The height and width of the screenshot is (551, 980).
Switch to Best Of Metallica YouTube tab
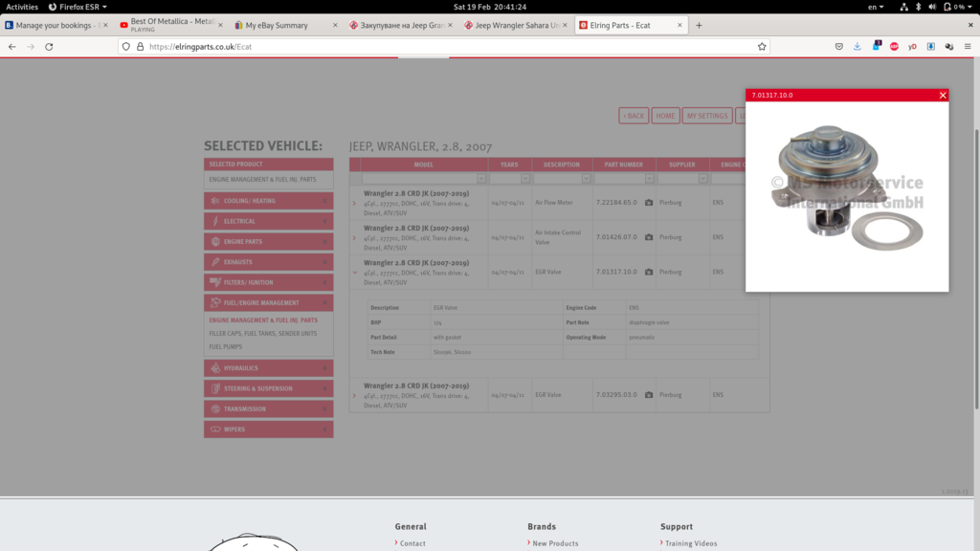(170, 25)
